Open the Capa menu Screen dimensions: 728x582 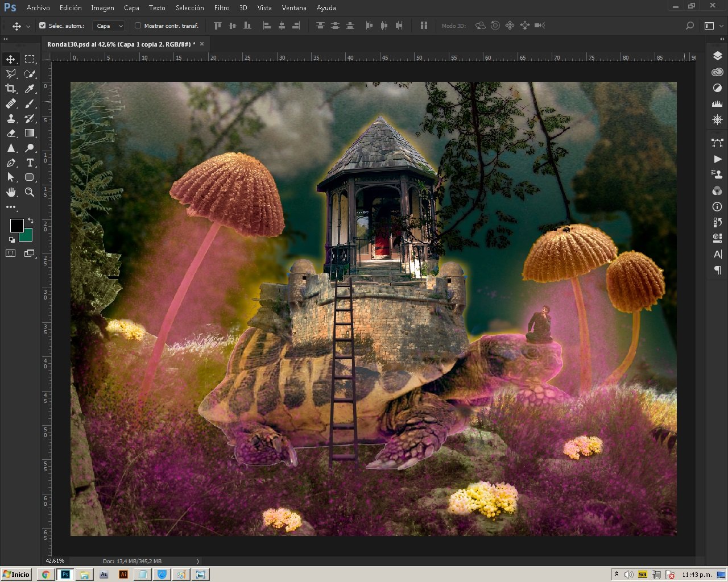pyautogui.click(x=131, y=8)
